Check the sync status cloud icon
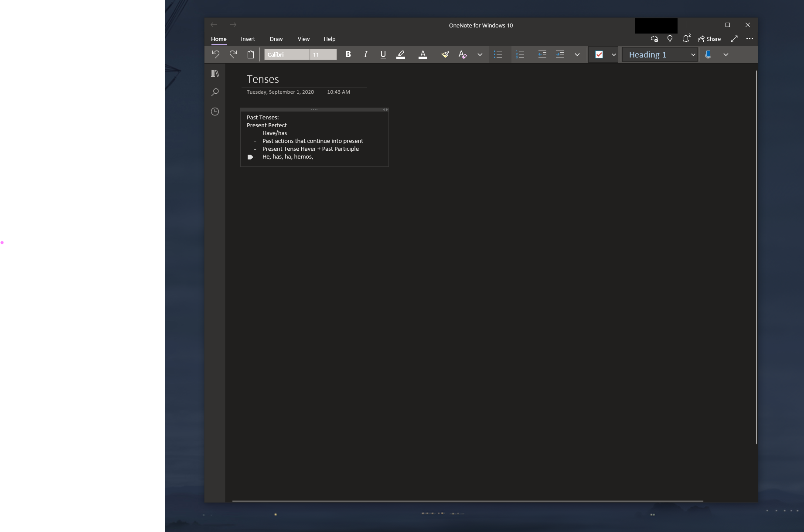Screen dimensions: 804x532 654,39
